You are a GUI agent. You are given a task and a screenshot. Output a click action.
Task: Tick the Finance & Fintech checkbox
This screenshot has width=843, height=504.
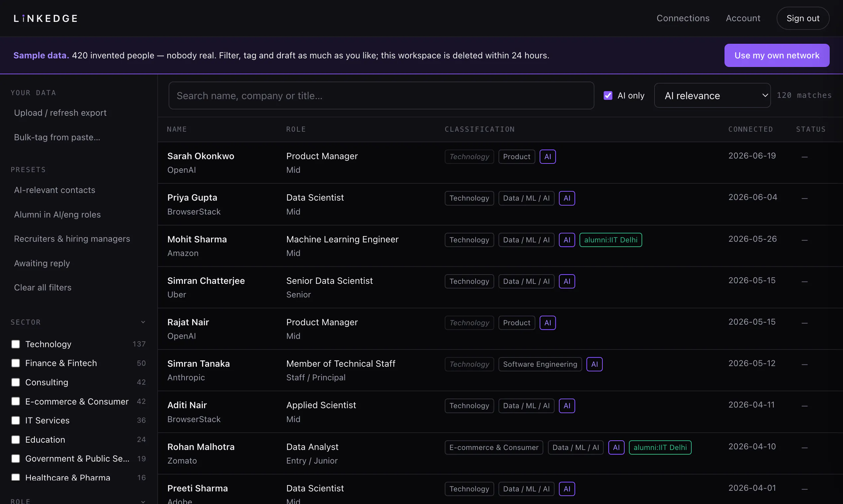(x=16, y=363)
